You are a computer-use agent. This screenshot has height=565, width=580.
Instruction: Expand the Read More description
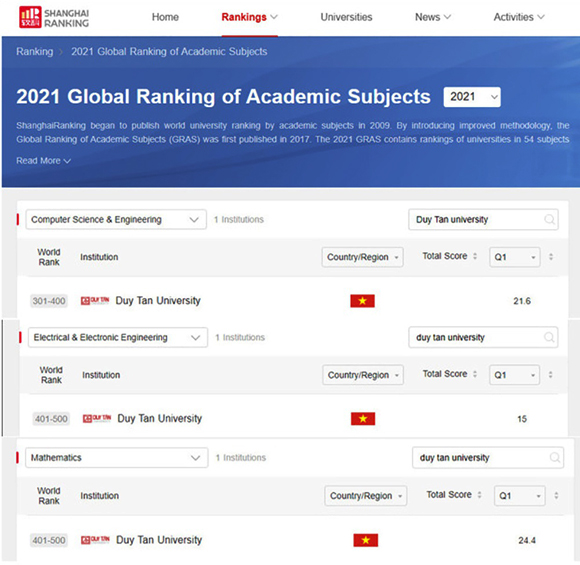pos(43,161)
